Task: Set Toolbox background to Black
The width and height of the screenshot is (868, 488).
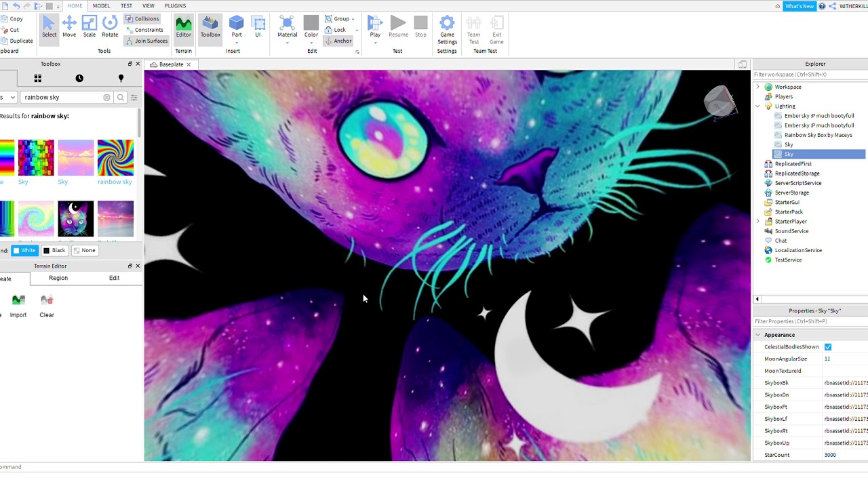Action: click(54, 250)
